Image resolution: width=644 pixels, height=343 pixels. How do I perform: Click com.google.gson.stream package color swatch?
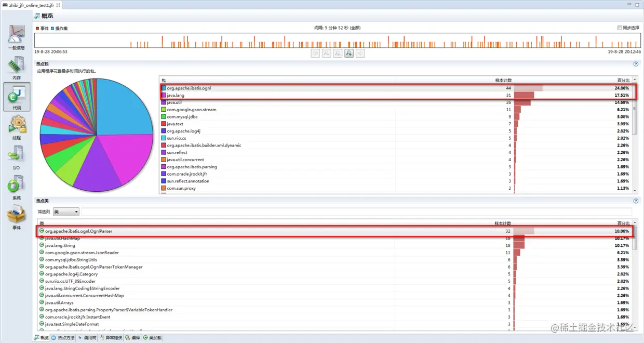pos(164,110)
